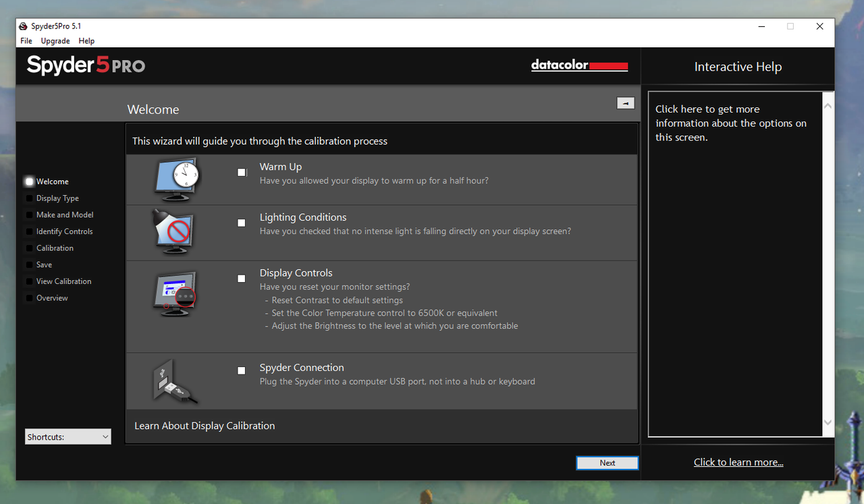Click the Interactive Help panel title

click(x=738, y=67)
